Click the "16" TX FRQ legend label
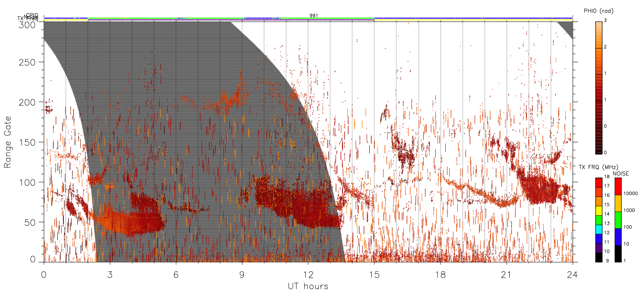 click(607, 195)
